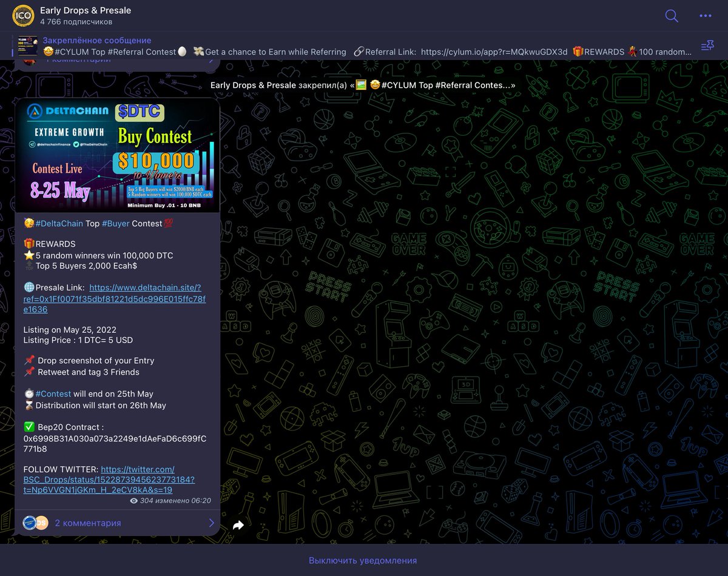Screen dimensions: 728x576
Task: Click "5 random winners win 100,000 DTC" line
Action: pyautogui.click(x=104, y=255)
